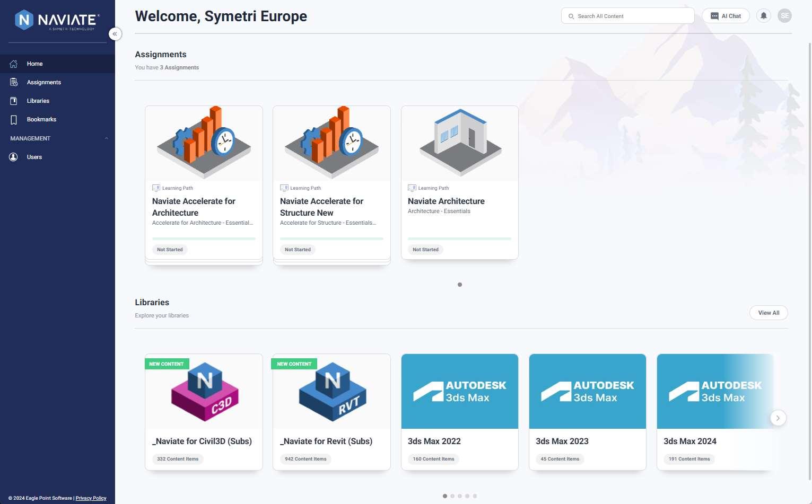
Task: Click the MANAGEMENT section header label
Action: (x=30, y=138)
